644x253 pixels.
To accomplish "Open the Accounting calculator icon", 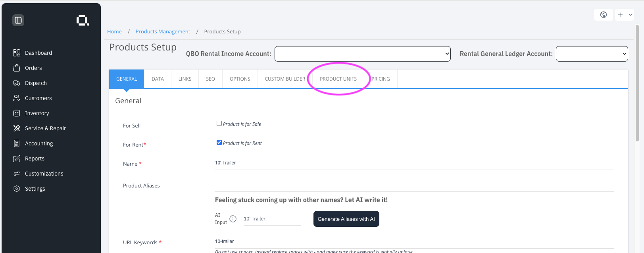I will (x=17, y=143).
